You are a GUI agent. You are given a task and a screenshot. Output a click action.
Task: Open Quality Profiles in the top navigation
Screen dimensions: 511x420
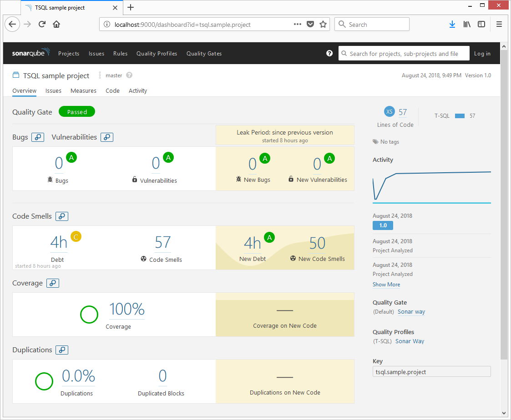coord(157,54)
